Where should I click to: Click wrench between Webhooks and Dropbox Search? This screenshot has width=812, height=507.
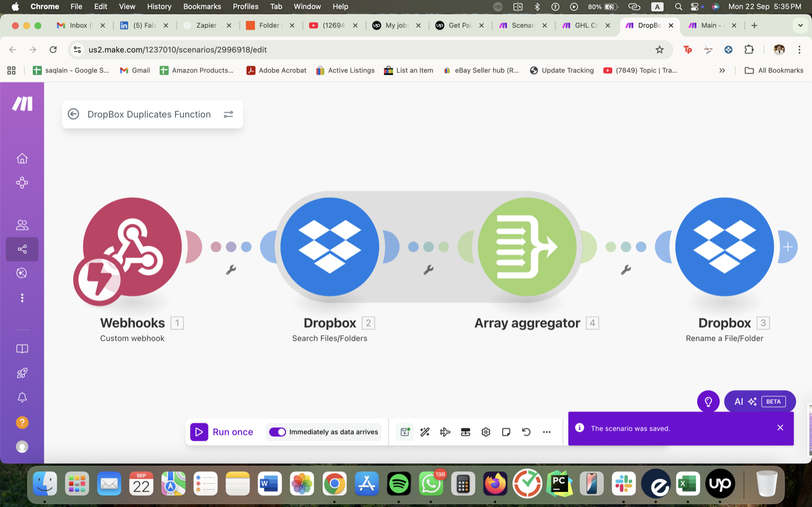(231, 269)
